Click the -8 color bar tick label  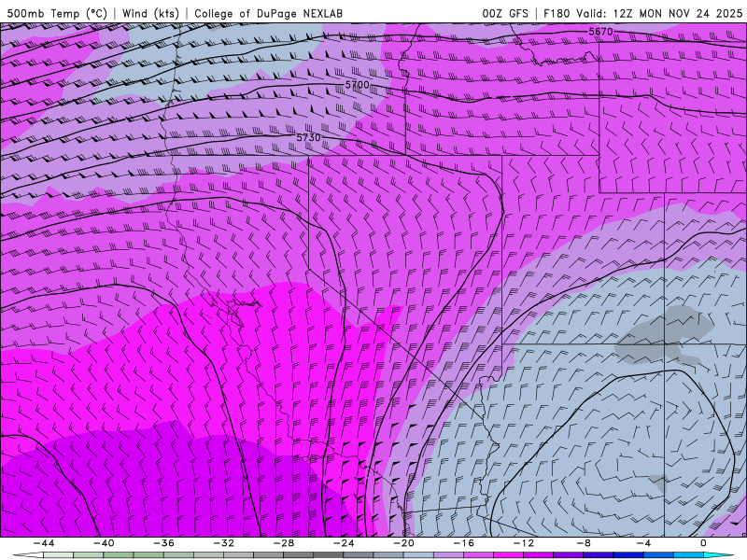(584, 543)
